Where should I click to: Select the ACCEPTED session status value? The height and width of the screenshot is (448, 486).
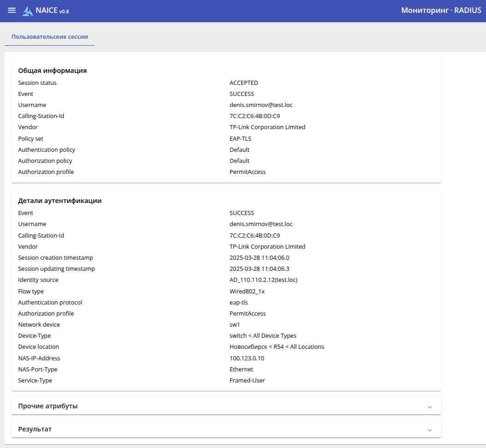[244, 83]
